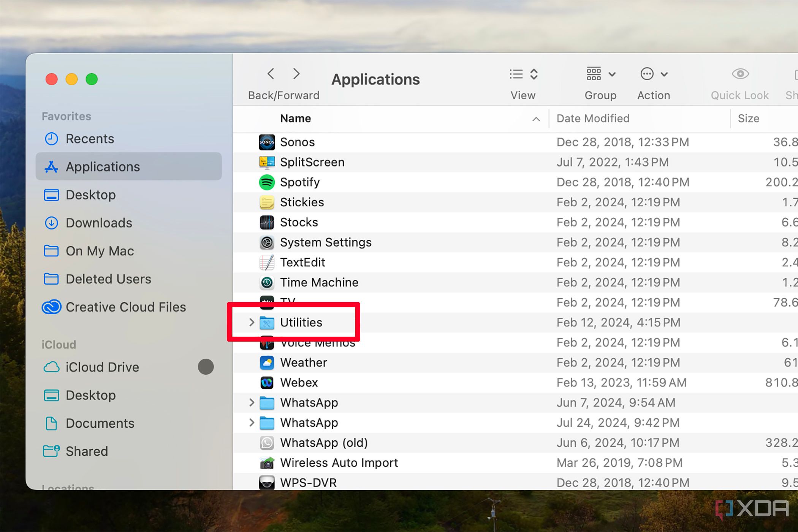Select the Webex modified date Feb 13, 2023
This screenshot has width=798, height=532.
click(621, 383)
